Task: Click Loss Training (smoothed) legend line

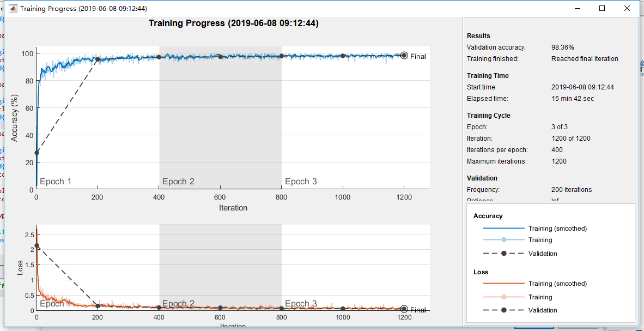Action: point(504,284)
